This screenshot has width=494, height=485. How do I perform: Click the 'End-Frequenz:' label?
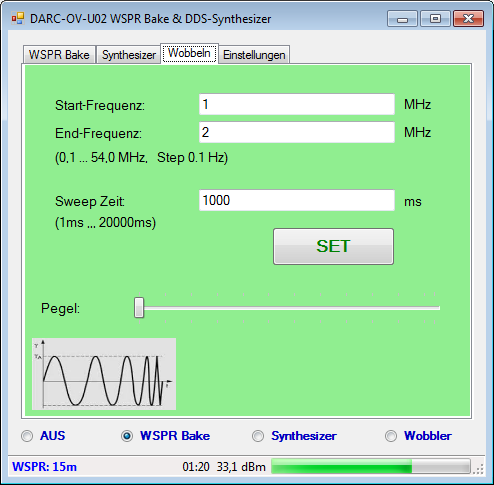click(x=98, y=133)
